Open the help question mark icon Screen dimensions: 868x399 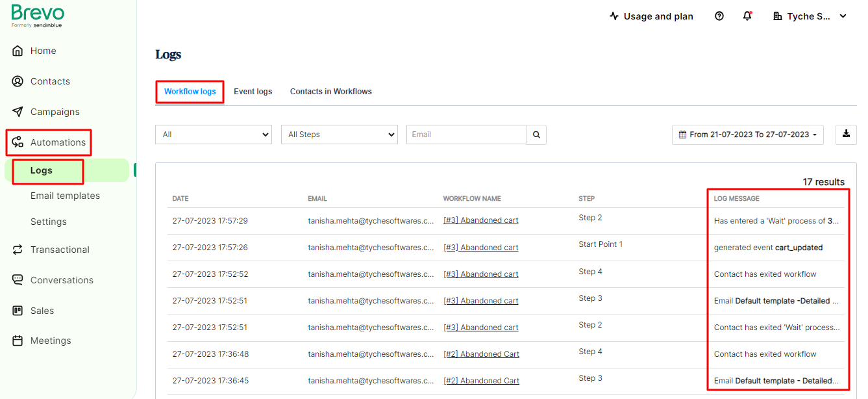[719, 16]
